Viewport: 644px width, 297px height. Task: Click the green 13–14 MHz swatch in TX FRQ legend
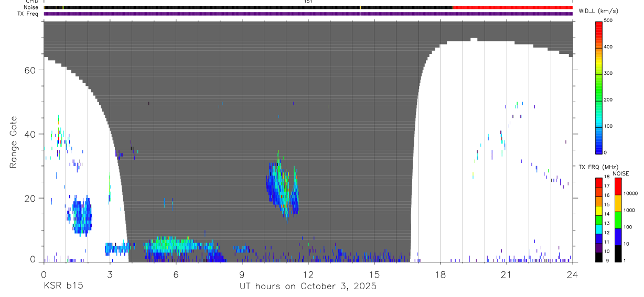[x=599, y=219]
